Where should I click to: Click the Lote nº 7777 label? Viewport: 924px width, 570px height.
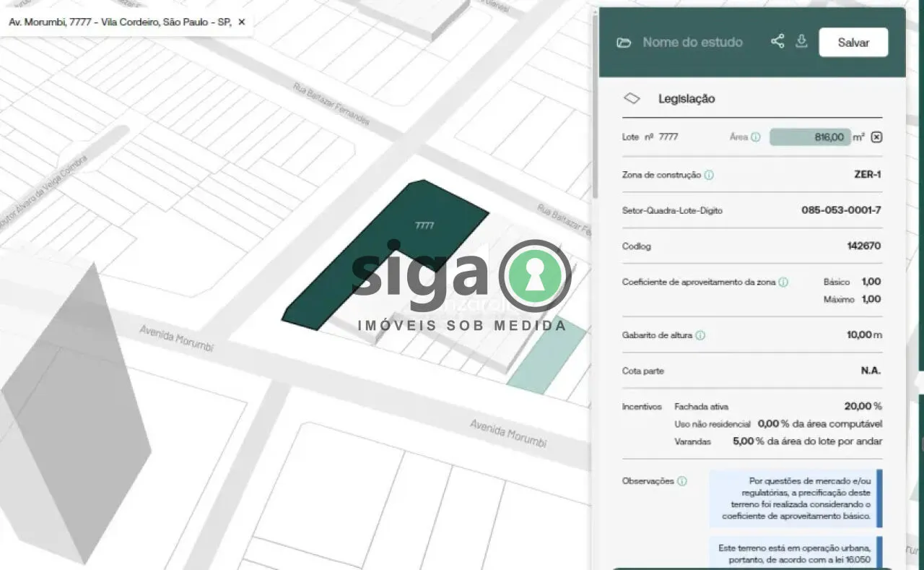[650, 137]
